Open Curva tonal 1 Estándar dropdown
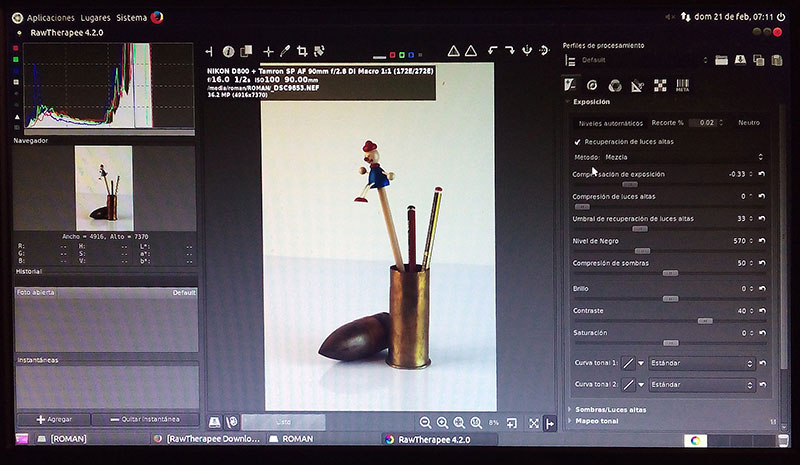 700,363
